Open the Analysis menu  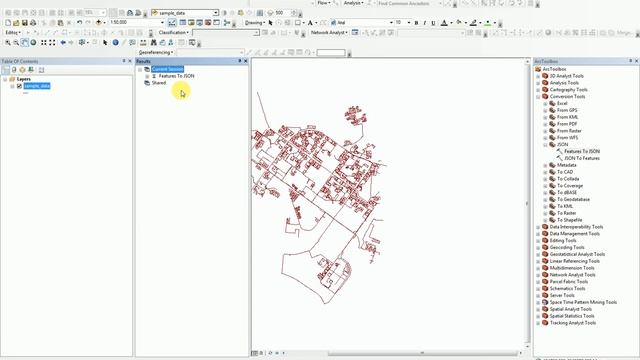point(353,3)
